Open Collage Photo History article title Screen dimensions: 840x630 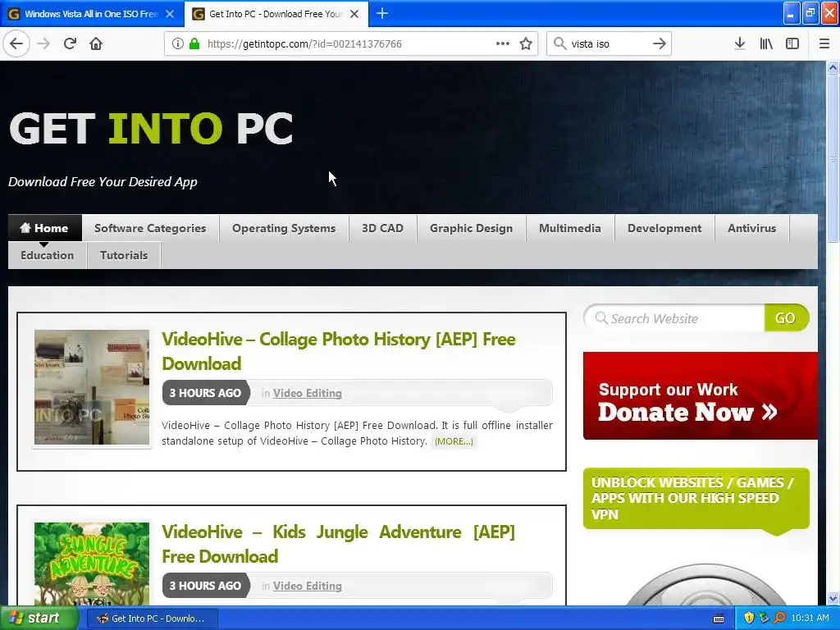339,351
